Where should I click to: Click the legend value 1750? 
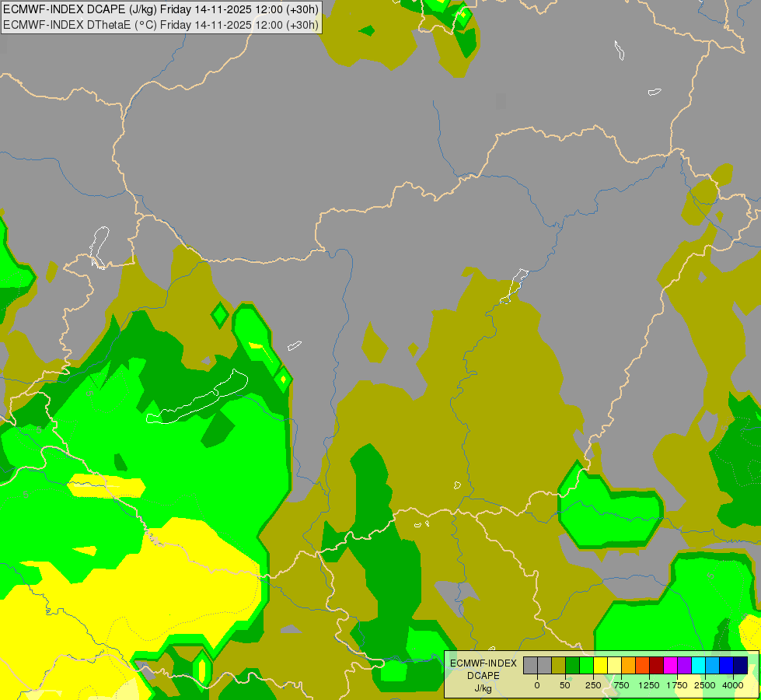pyautogui.click(x=677, y=685)
